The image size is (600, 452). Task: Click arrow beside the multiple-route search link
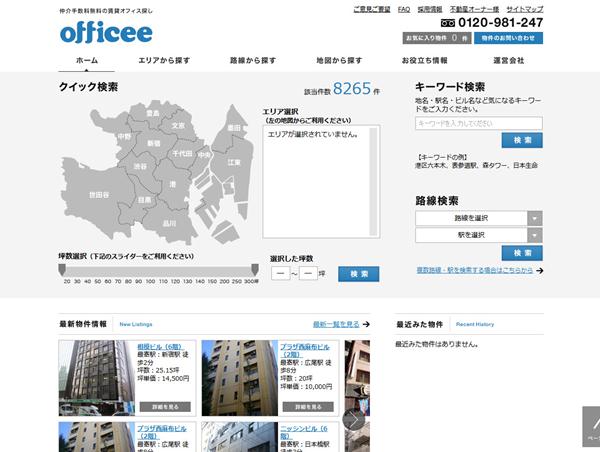tap(540, 271)
